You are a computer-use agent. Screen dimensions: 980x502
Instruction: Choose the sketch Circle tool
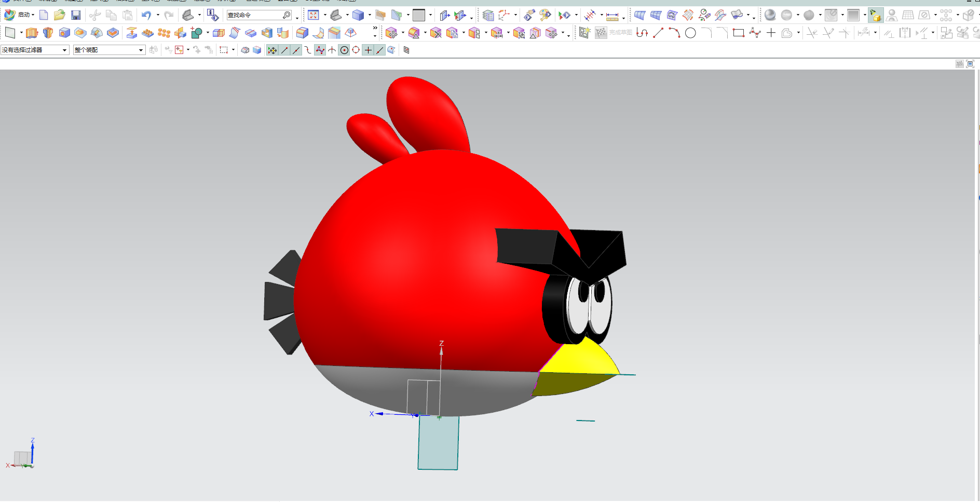tap(690, 33)
